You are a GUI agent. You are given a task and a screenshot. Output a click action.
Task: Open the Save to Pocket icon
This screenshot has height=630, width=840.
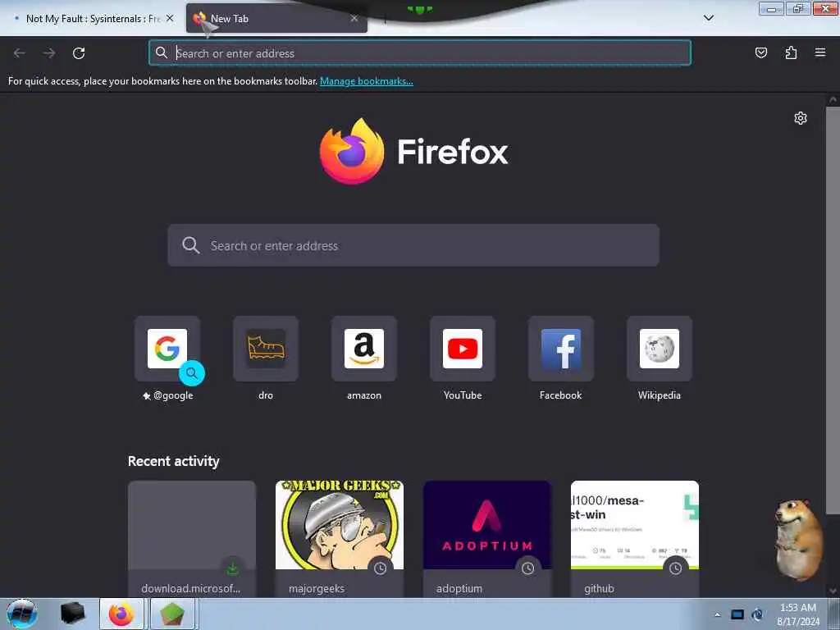[760, 52]
